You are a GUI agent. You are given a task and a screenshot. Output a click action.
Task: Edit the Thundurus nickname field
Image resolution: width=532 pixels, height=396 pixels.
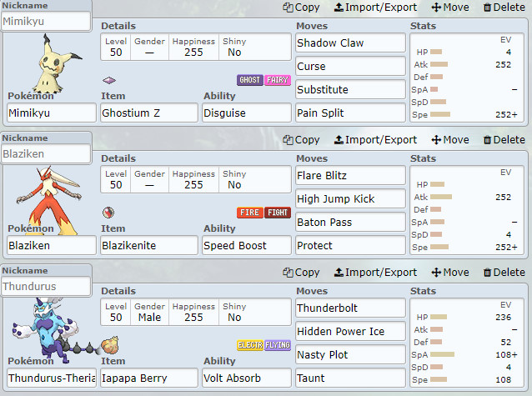pyautogui.click(x=46, y=286)
